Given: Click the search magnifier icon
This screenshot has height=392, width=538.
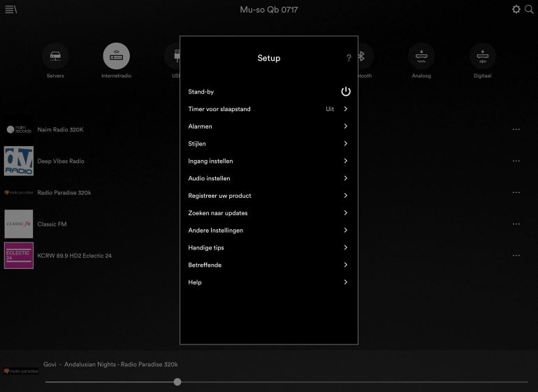Looking at the screenshot, I should [x=529, y=9].
